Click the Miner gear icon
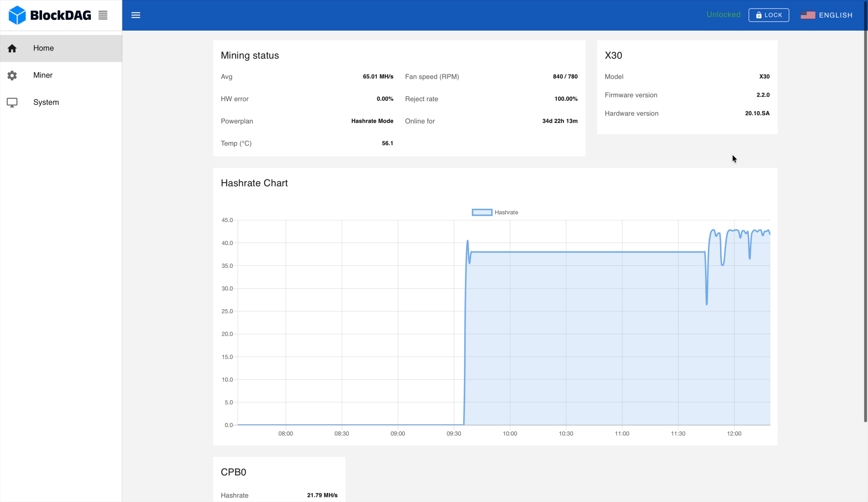 12,75
